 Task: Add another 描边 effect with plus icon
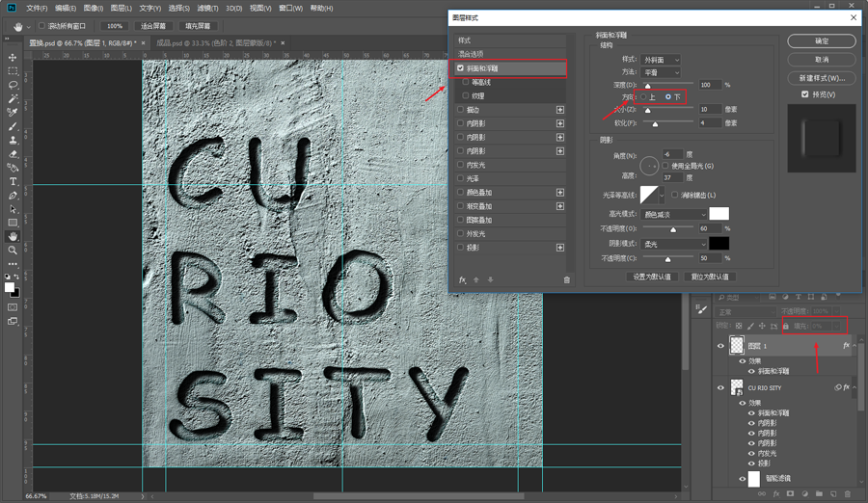point(560,110)
